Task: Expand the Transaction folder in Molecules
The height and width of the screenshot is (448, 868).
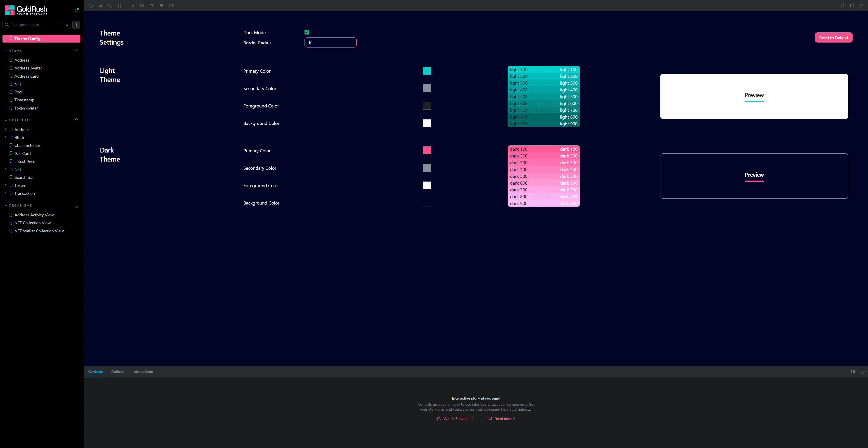Action: click(x=6, y=193)
